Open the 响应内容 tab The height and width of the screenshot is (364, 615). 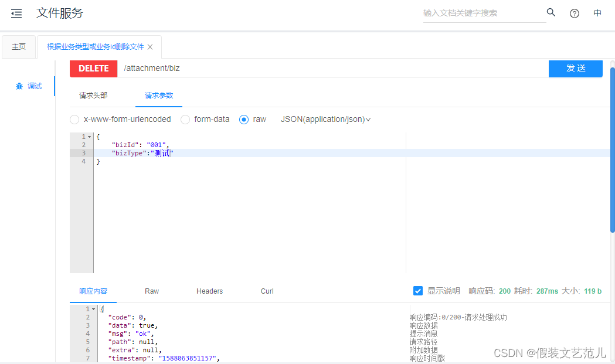(x=93, y=291)
